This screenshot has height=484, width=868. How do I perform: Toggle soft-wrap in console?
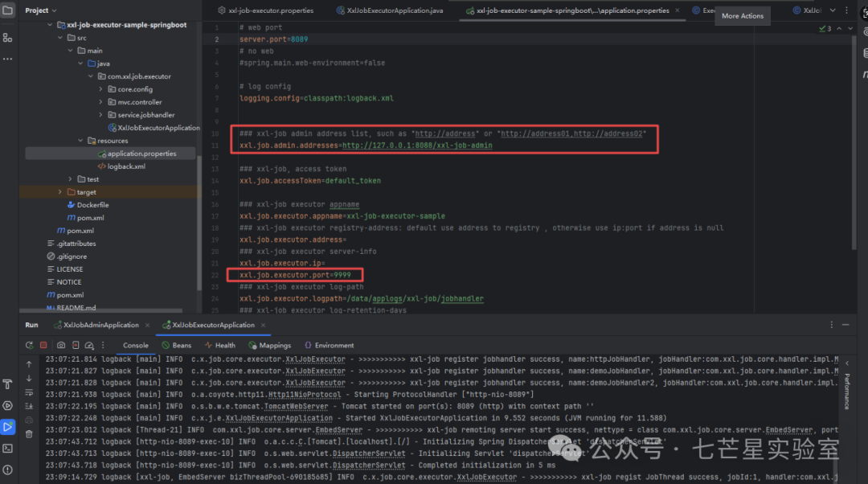pyautogui.click(x=29, y=392)
